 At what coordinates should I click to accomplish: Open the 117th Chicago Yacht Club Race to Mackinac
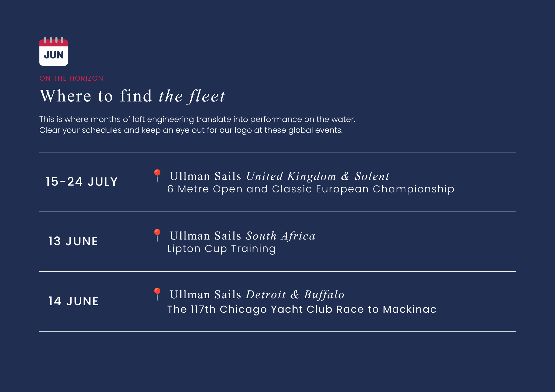302,309
